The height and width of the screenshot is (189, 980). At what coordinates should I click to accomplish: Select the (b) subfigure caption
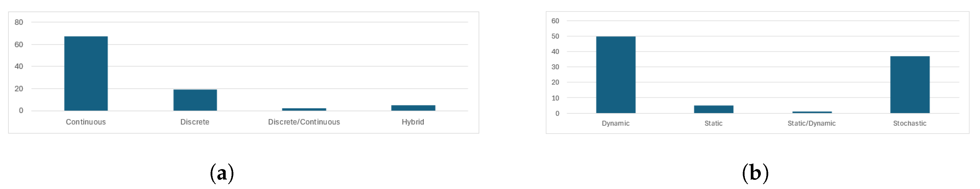click(x=755, y=173)
